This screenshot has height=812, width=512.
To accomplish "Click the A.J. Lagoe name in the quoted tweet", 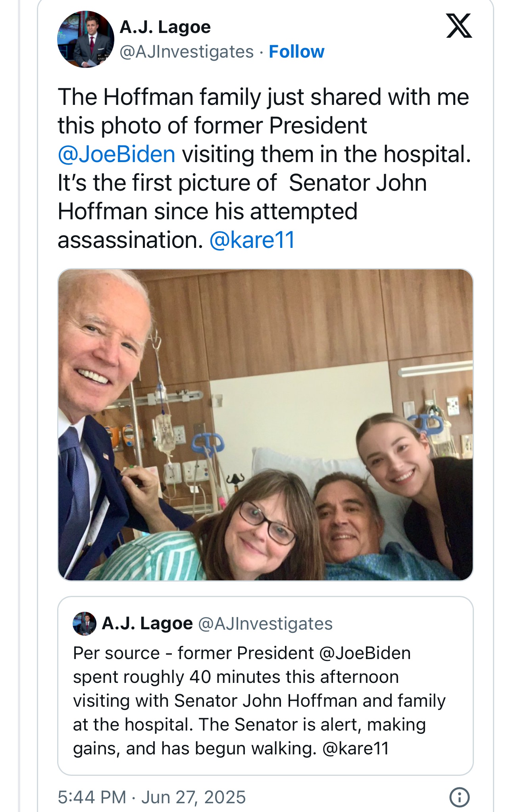I will pos(147,624).
